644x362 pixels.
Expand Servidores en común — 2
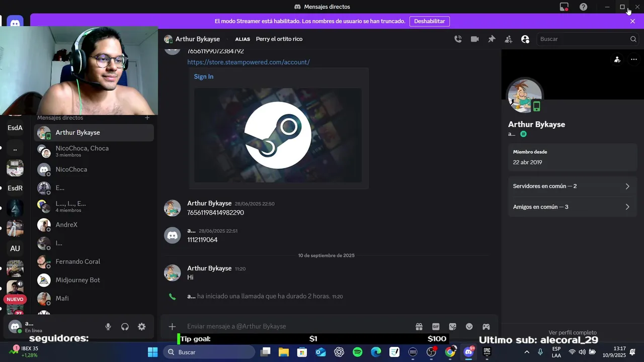[572, 186]
